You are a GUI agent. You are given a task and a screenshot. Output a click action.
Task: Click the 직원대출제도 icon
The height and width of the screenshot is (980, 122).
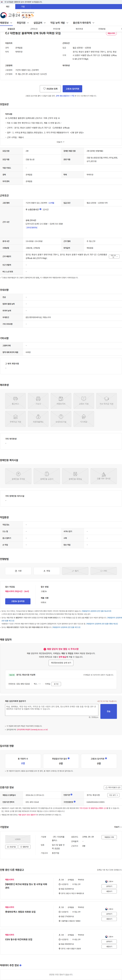point(38,419)
